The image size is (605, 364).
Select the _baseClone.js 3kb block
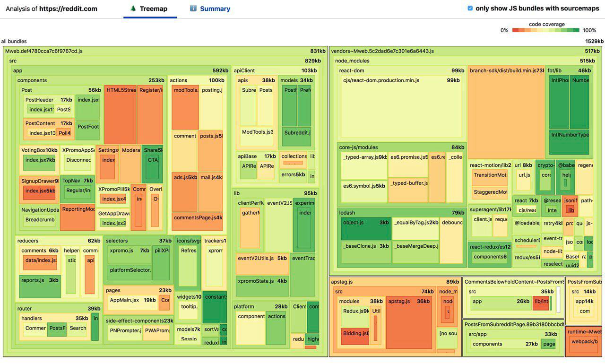point(366,252)
